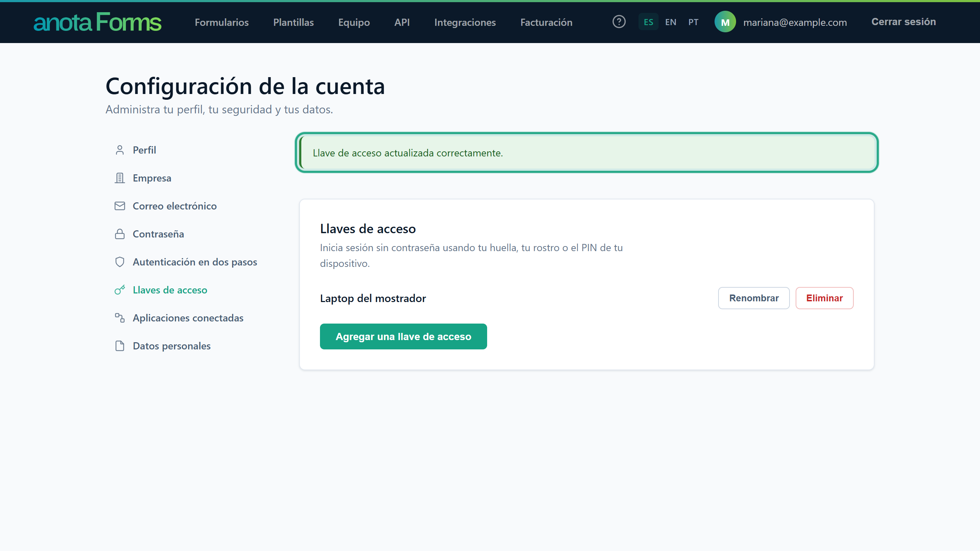
Task: Go to Facturación
Action: [546, 22]
